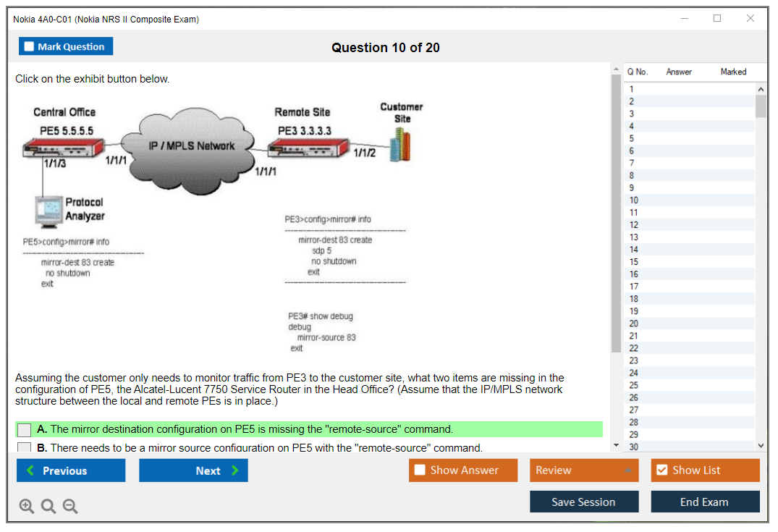Image resolution: width=778 pixels, height=532 pixels.
Task: Click the reset zoom magnifier icon
Action: [x=48, y=507]
